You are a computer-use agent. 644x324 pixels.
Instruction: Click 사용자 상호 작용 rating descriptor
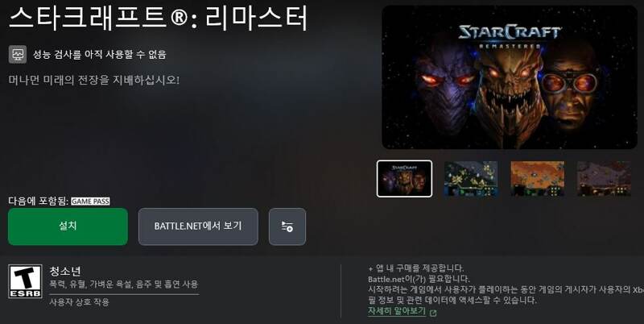tap(79, 302)
